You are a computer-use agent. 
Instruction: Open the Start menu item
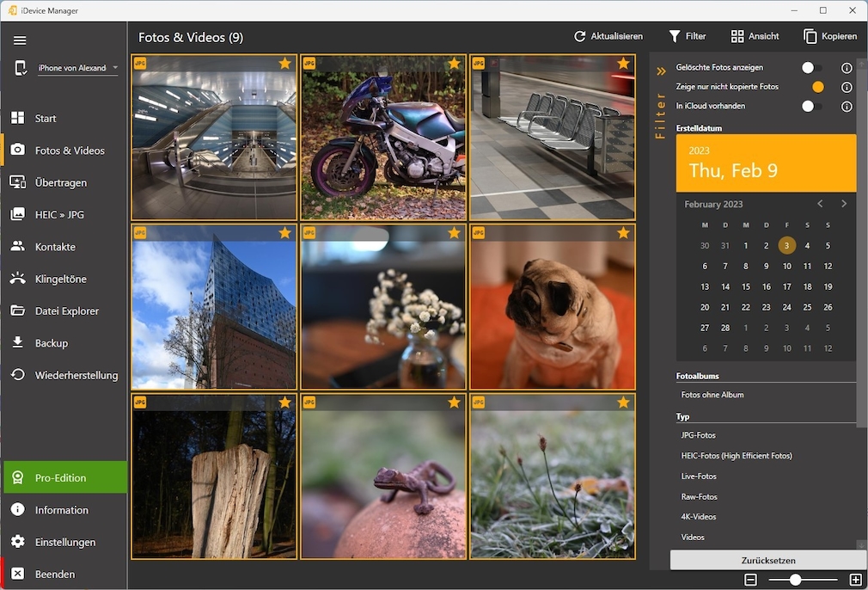[64, 118]
